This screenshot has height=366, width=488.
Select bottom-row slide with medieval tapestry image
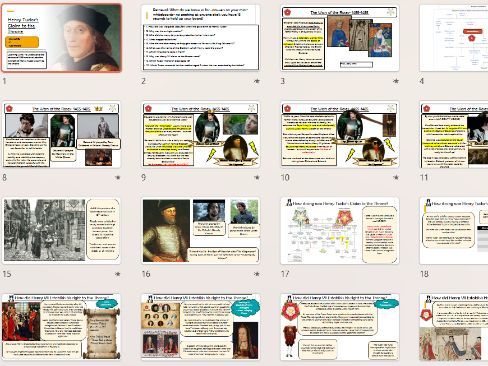454,327
